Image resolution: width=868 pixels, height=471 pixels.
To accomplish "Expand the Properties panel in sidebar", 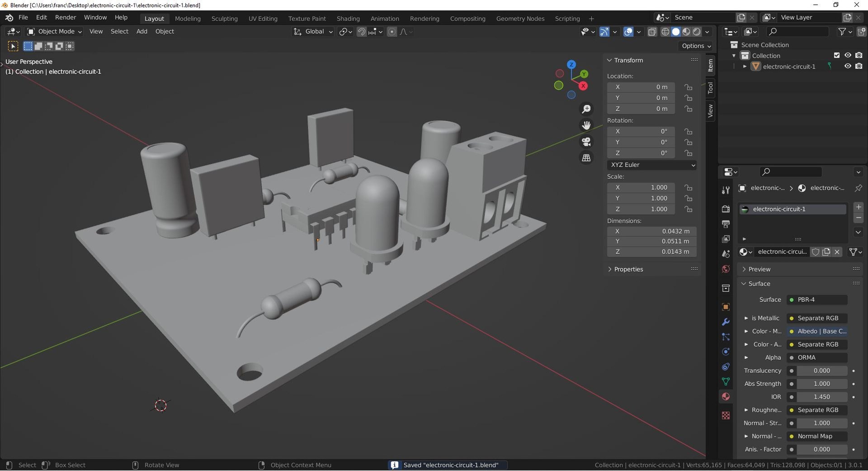I will (x=628, y=269).
